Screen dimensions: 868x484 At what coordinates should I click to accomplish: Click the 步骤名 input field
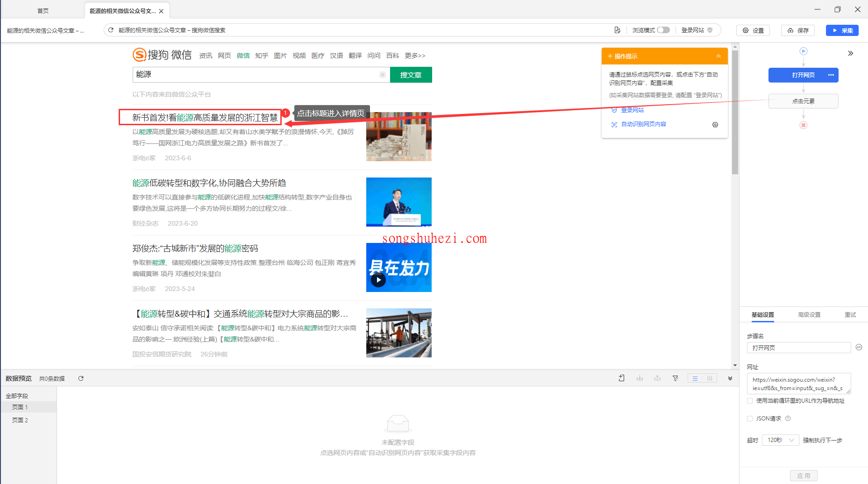(x=798, y=348)
